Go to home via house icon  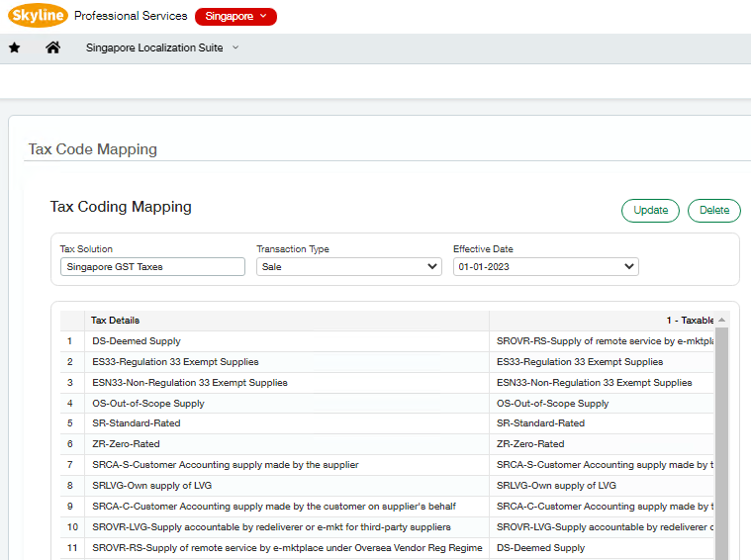[53, 47]
